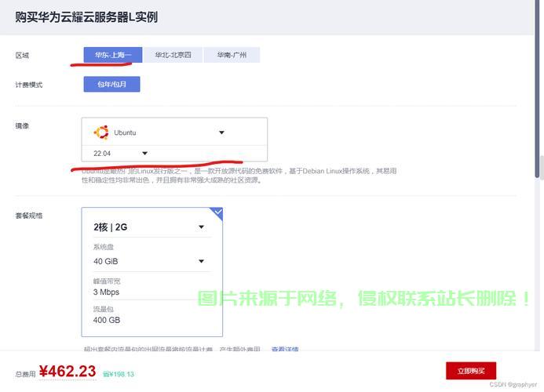Click the 省¥198.13 savings text

(x=119, y=374)
